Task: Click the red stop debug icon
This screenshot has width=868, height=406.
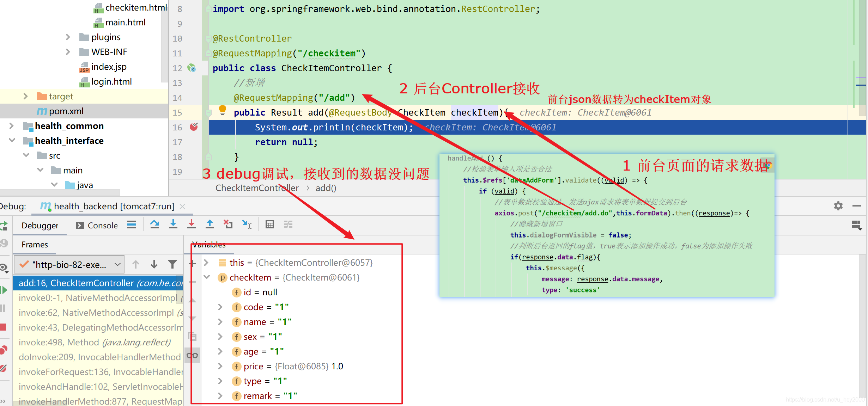Action: (x=3, y=327)
